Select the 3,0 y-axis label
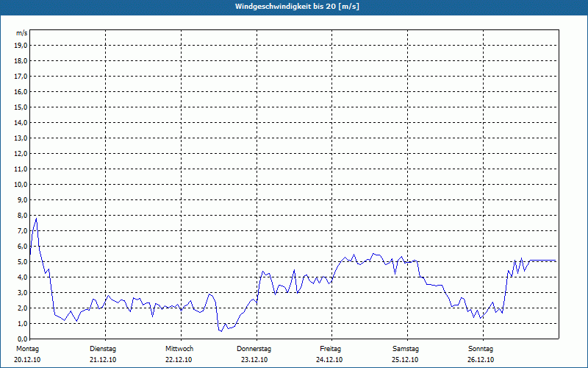588x368 pixels. click(x=22, y=292)
